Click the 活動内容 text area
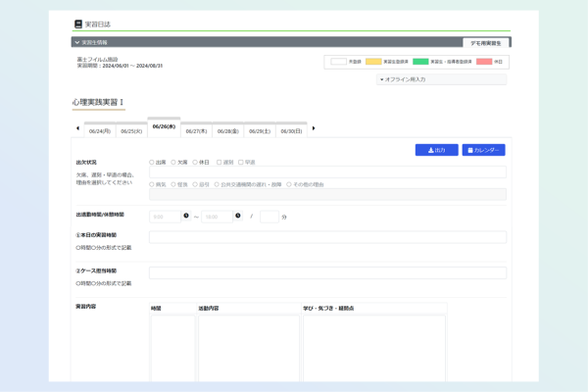Viewport: 588px width, 392px height. pyautogui.click(x=248, y=348)
